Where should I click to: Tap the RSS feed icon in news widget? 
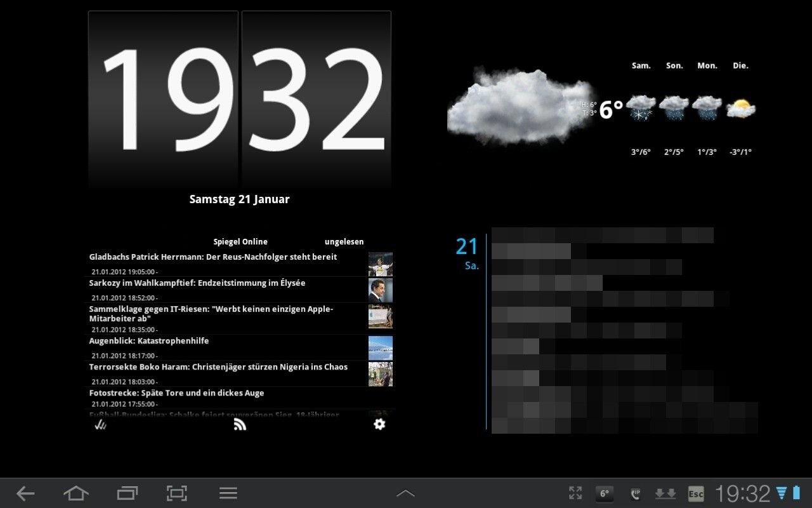(x=240, y=424)
